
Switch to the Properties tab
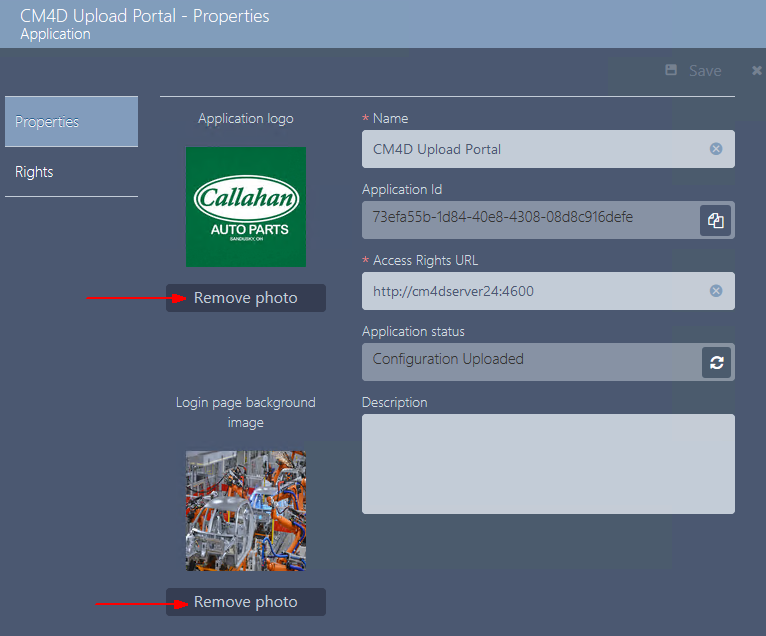coord(71,122)
